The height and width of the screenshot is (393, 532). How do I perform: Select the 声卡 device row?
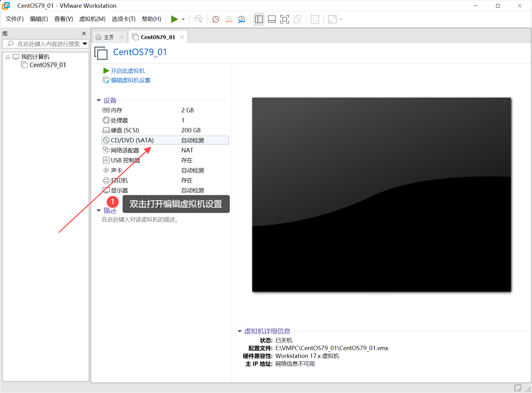coord(165,170)
